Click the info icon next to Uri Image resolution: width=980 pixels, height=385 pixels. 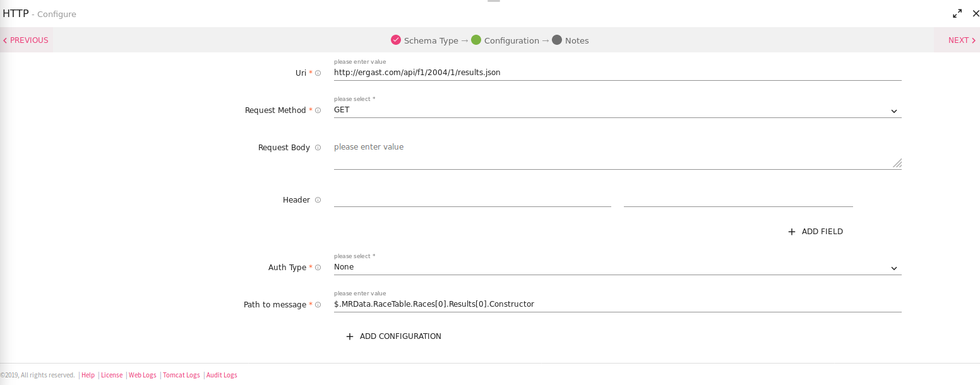click(318, 73)
